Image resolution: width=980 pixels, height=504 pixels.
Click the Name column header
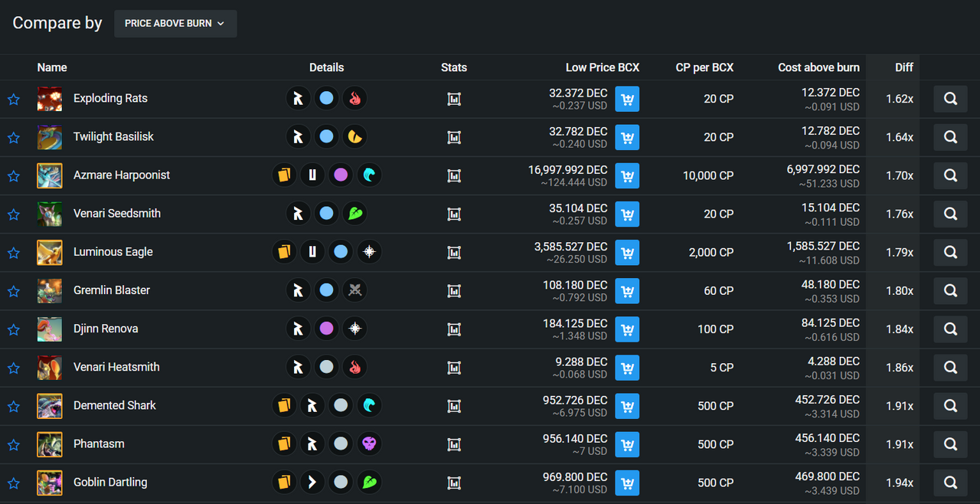pos(52,67)
